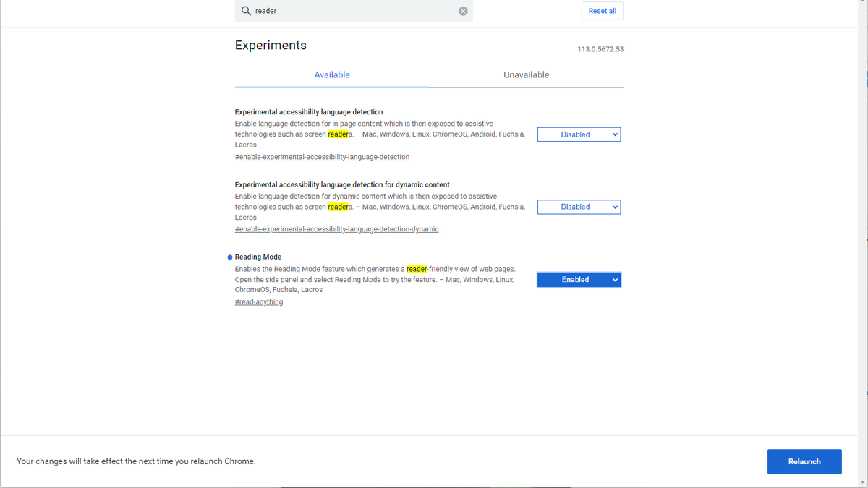The image size is (868, 488).
Task: Open the dropdown for dynamic content language detection
Action: pyautogui.click(x=579, y=207)
